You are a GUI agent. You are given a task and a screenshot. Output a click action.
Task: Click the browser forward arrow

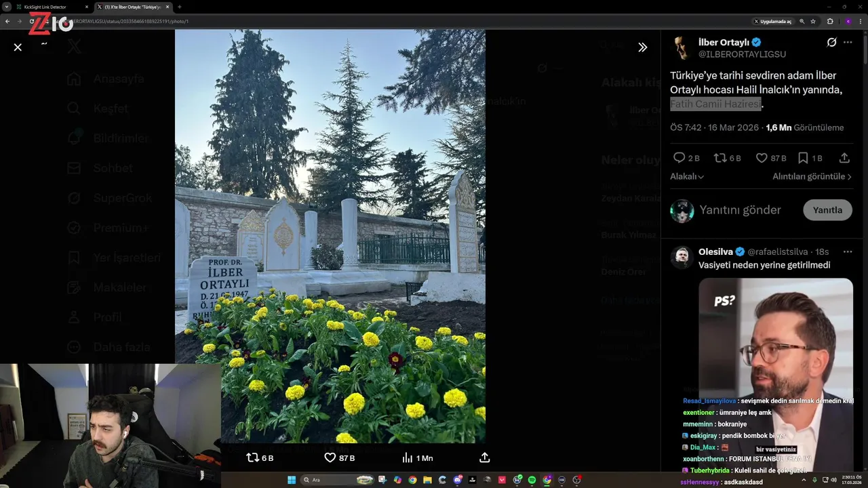pos(19,21)
